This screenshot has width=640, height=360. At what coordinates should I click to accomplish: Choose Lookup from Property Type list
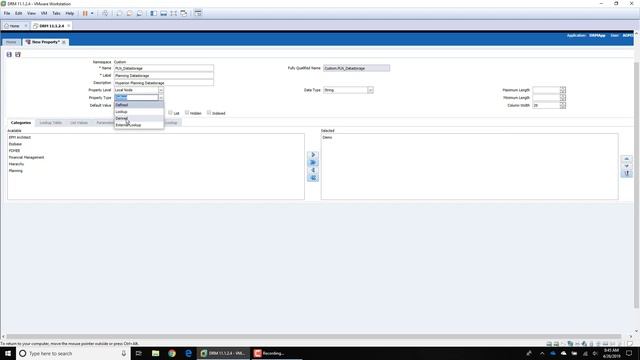(139, 111)
